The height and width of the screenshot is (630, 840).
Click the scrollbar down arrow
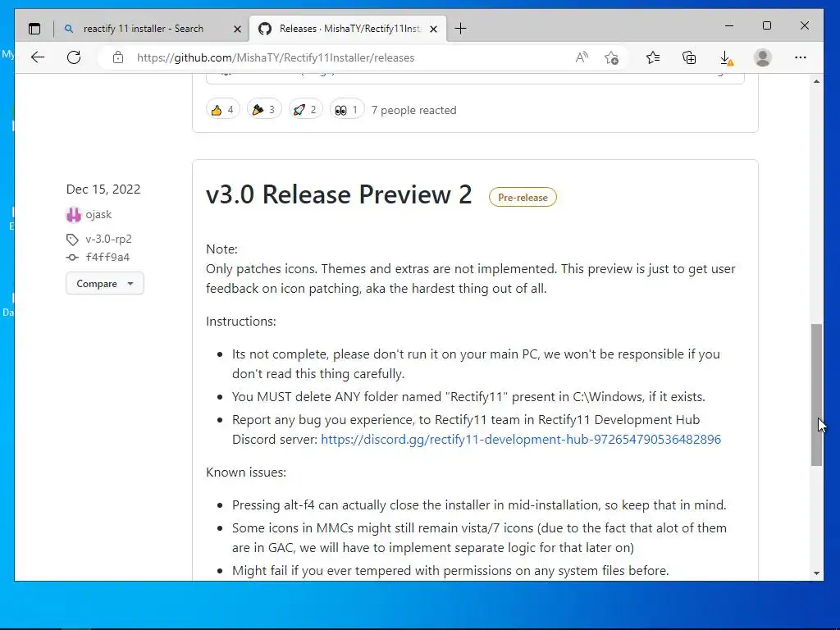tap(816, 573)
